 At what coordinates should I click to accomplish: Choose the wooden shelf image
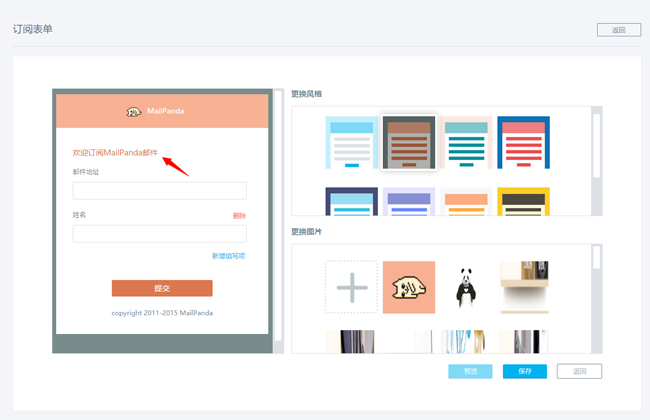524,287
